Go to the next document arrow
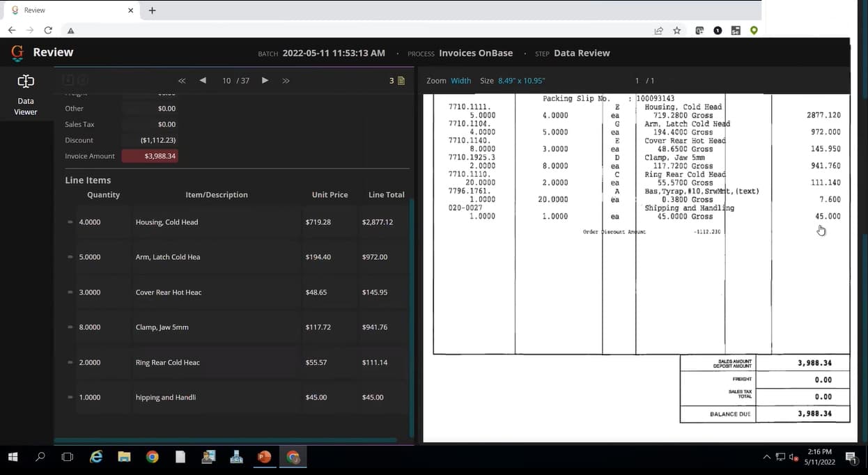Image resolution: width=868 pixels, height=475 pixels. tap(265, 81)
